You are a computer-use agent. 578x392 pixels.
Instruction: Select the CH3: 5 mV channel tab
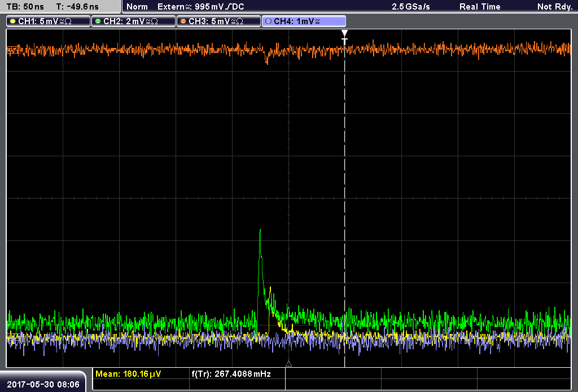coord(218,21)
